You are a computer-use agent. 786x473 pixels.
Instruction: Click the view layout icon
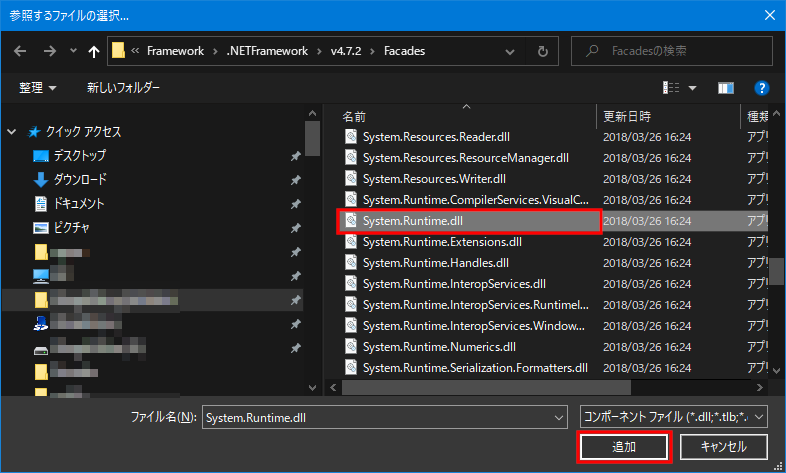tap(673, 88)
